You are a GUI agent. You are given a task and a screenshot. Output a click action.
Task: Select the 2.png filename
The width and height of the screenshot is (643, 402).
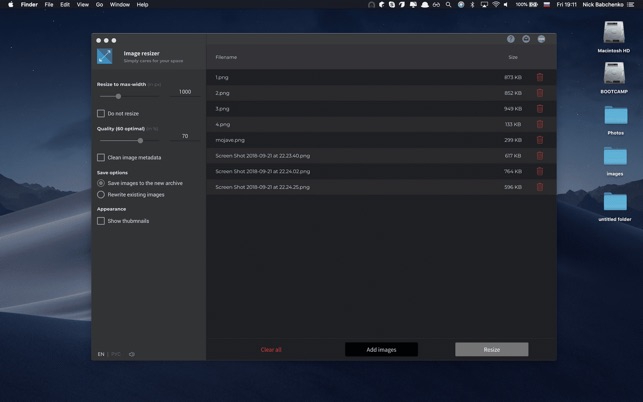(222, 93)
